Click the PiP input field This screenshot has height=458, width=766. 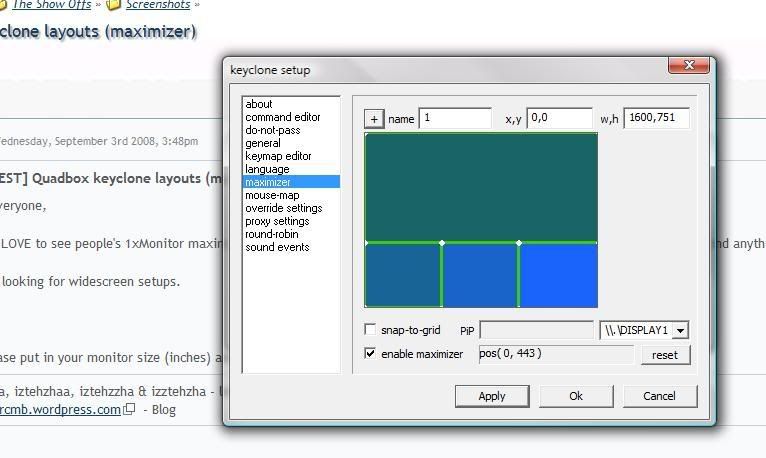click(536, 330)
